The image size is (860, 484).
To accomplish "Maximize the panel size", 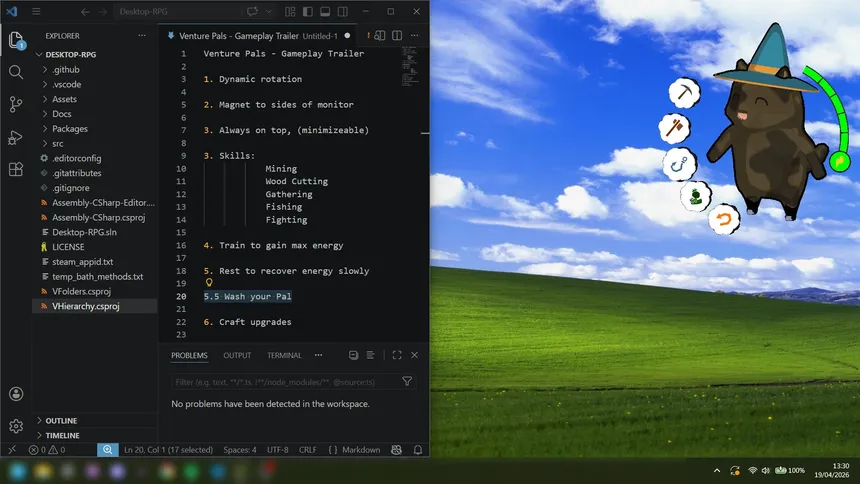I will point(397,355).
